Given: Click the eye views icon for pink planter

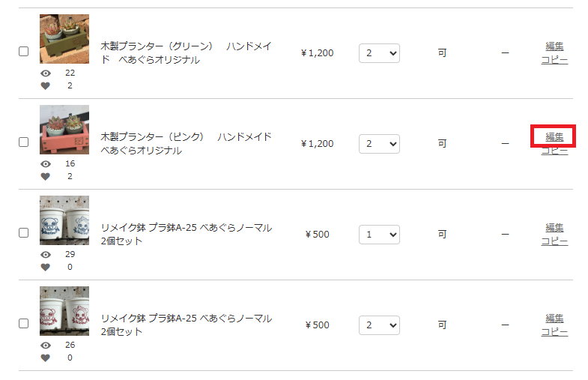Looking at the screenshot, I should [46, 164].
